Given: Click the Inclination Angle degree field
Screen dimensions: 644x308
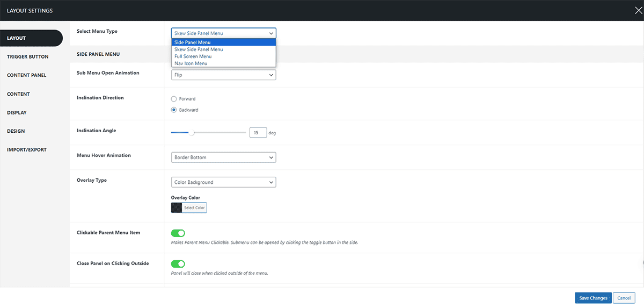Looking at the screenshot, I should (x=258, y=132).
